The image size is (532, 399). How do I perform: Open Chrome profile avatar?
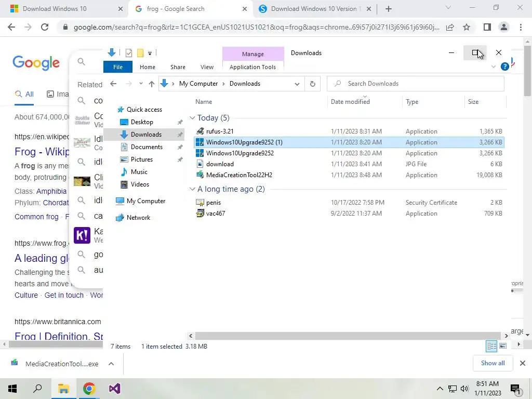[504, 27]
